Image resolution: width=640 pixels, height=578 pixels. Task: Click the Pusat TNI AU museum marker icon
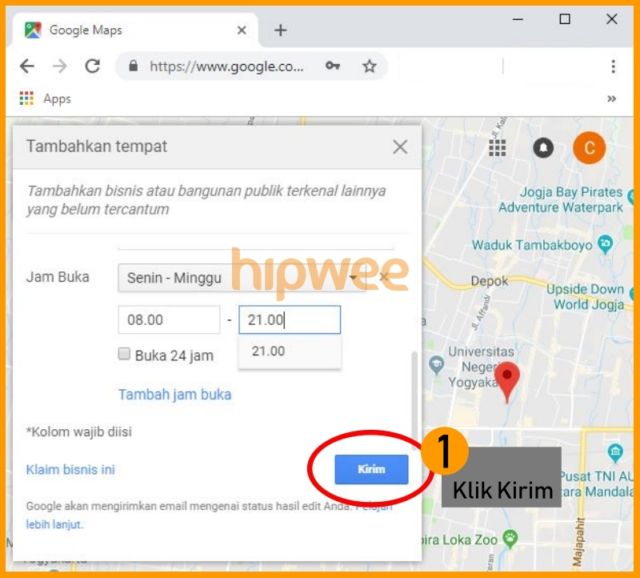click(x=615, y=452)
